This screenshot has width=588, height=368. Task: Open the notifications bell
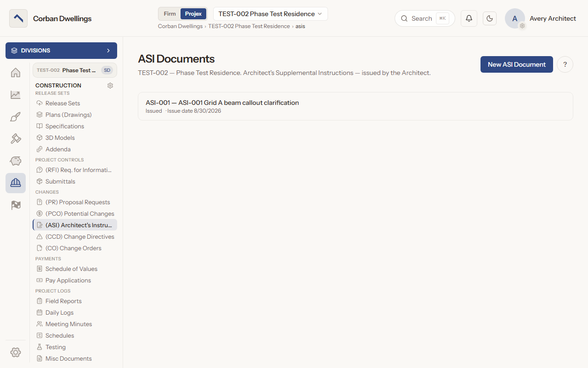tap(469, 18)
